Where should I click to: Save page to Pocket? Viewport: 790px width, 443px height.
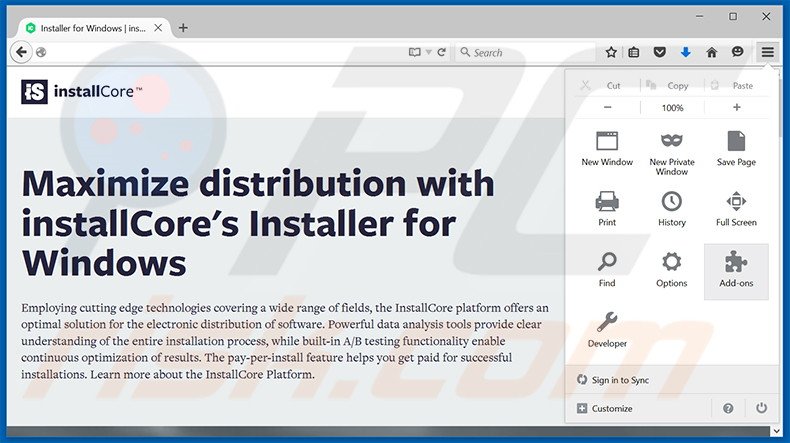tap(660, 52)
